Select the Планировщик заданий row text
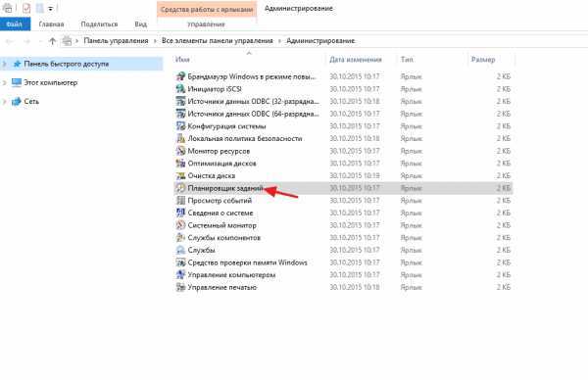 [225, 188]
